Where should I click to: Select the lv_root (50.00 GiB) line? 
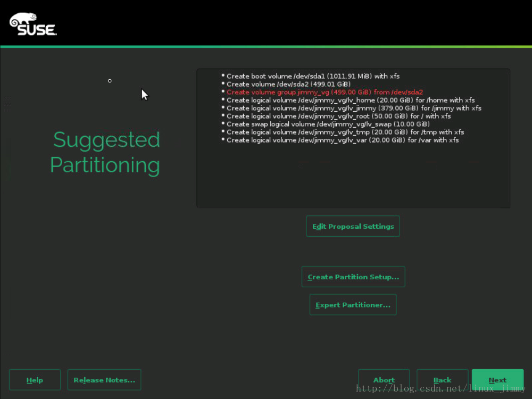click(x=338, y=116)
